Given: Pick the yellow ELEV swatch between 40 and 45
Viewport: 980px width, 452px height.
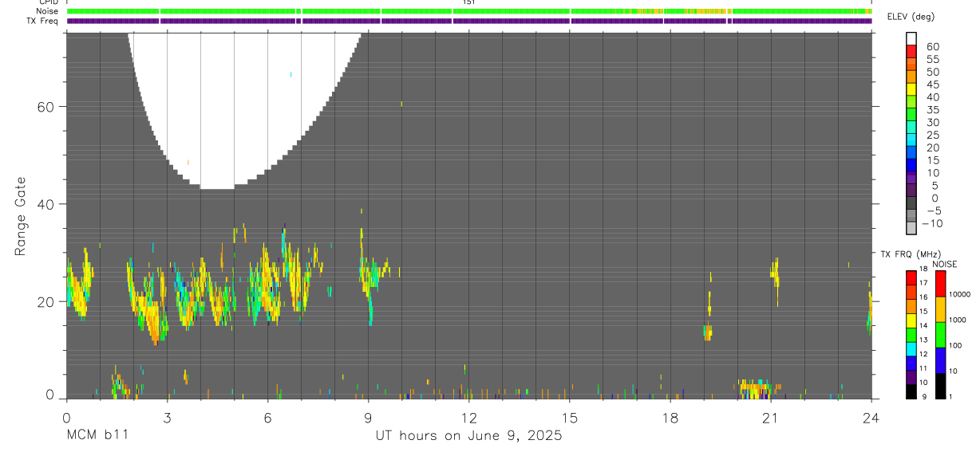Looking at the screenshot, I should pos(911,89).
